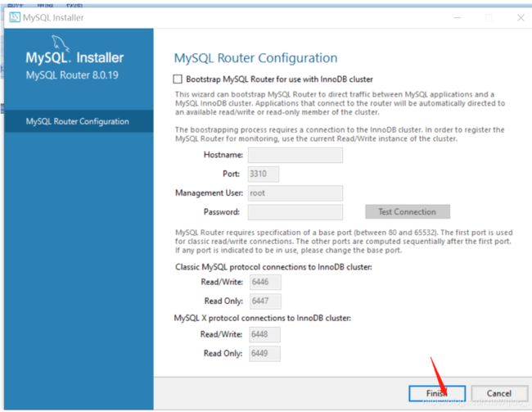Click the MySQL Installer title bar icon
Image resolution: width=532 pixels, height=412 pixels.
[15, 17]
